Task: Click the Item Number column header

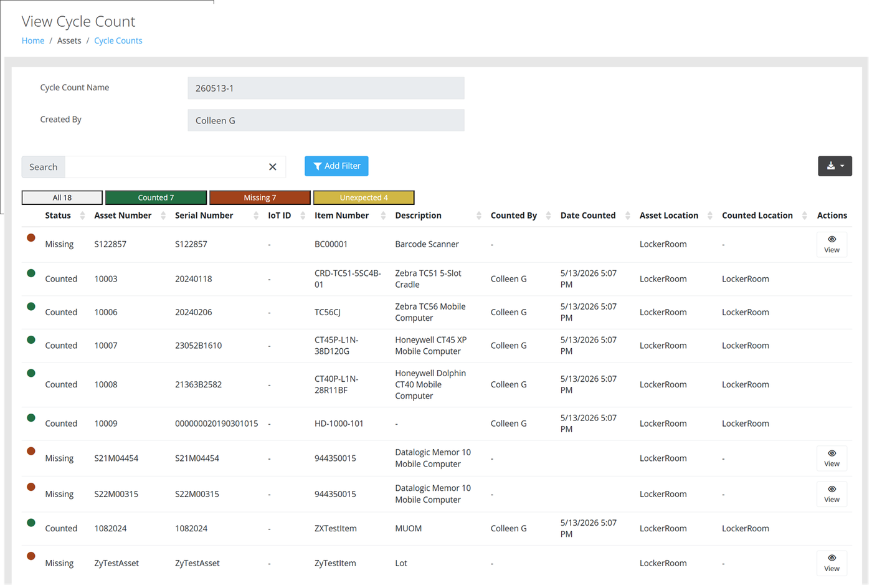Action: tap(341, 216)
